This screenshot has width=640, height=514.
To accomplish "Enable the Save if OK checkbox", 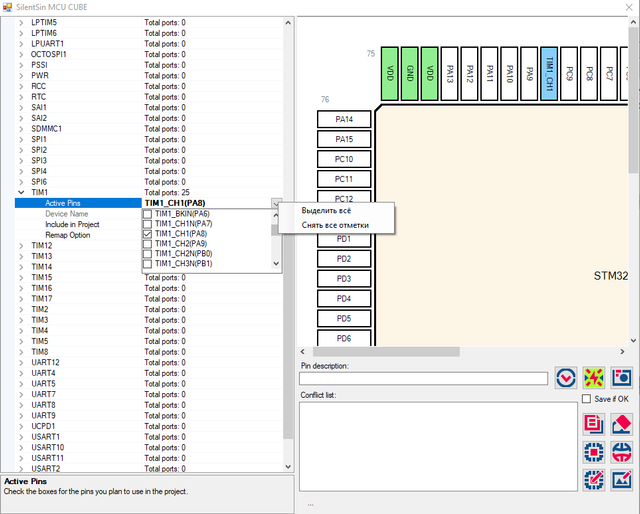I will [x=586, y=399].
